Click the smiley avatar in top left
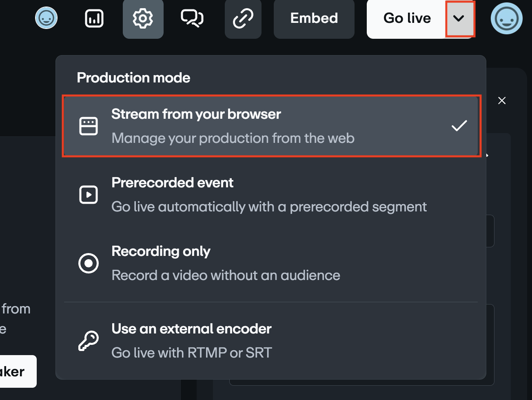The width and height of the screenshot is (532, 400). click(46, 18)
